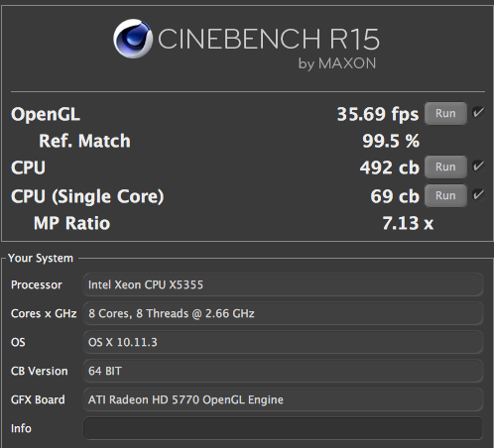Viewport: 494px width, 448px height.
Task: Select the OpenGL score 35.69 fps
Action: 378,114
